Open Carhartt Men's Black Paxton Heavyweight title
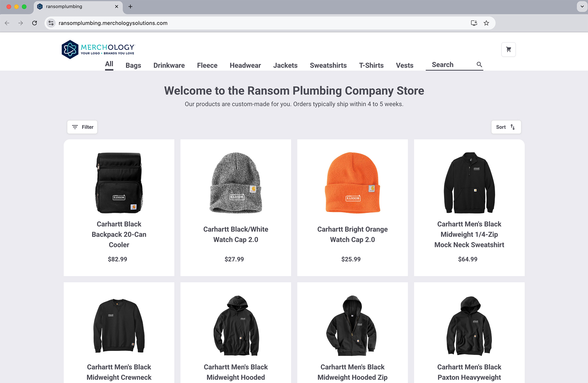Image resolution: width=588 pixels, height=383 pixels. 469,372
